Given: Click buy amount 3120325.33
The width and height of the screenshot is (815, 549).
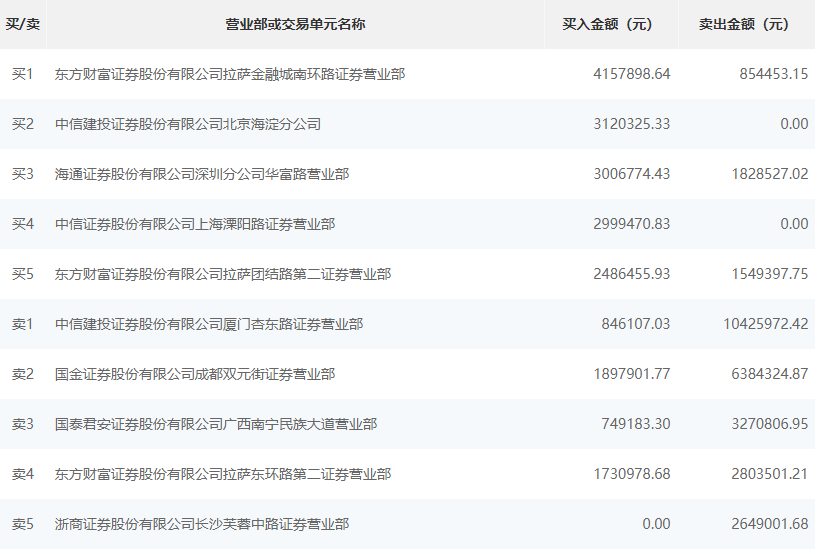Looking at the screenshot, I should [x=632, y=124].
